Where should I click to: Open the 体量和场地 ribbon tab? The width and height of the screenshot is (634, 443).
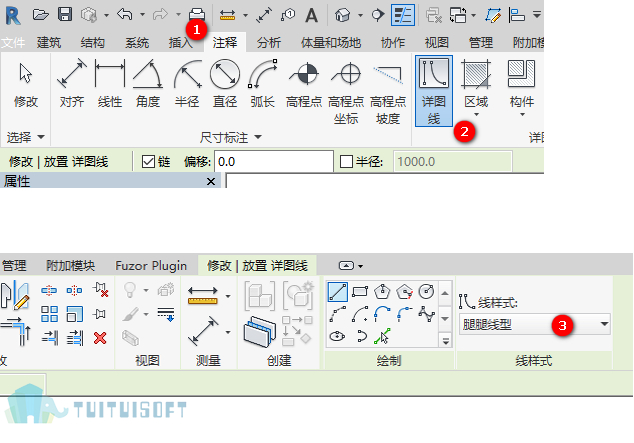[x=331, y=42]
